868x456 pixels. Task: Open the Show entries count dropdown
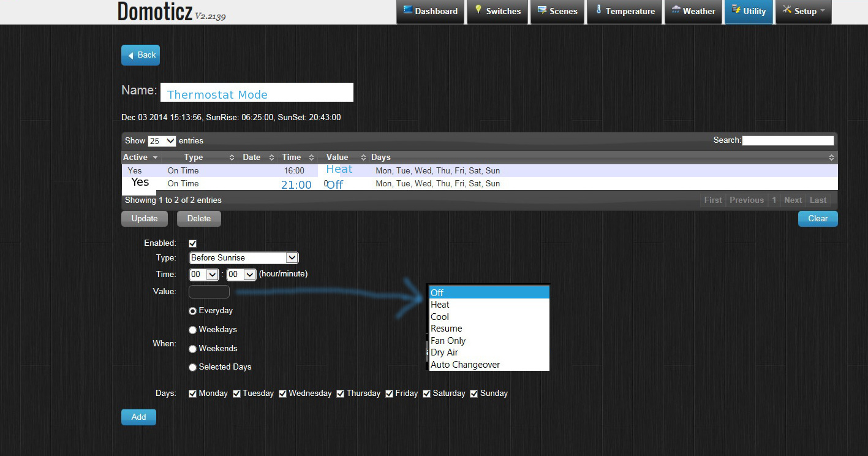(162, 141)
